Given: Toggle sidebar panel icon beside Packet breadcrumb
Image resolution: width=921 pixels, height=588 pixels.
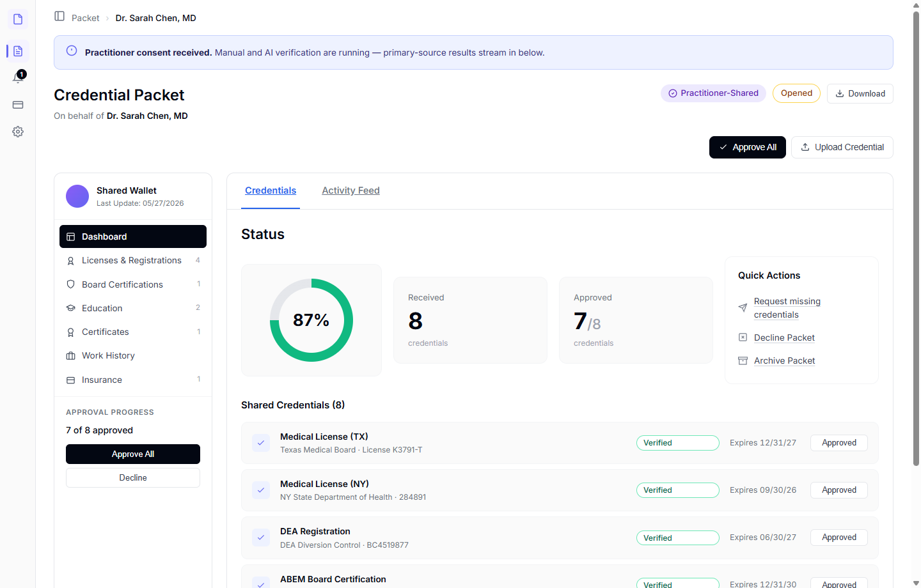Looking at the screenshot, I should point(59,16).
